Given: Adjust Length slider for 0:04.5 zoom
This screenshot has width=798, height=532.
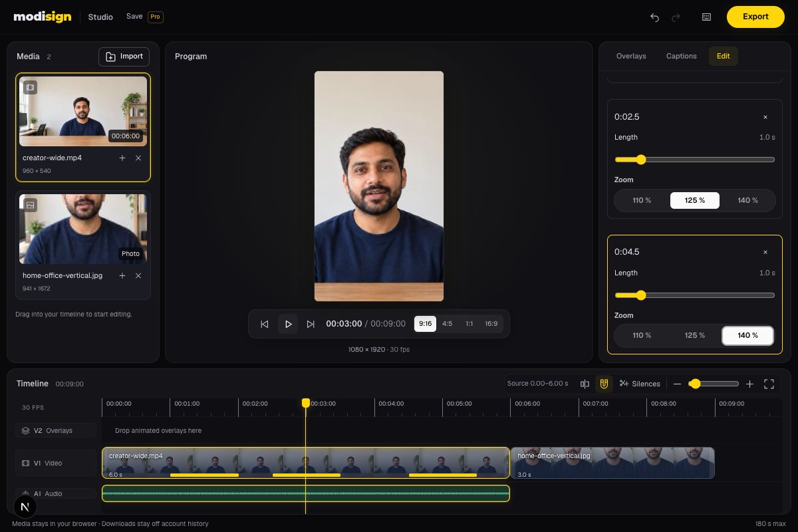Looking at the screenshot, I should point(695,295).
